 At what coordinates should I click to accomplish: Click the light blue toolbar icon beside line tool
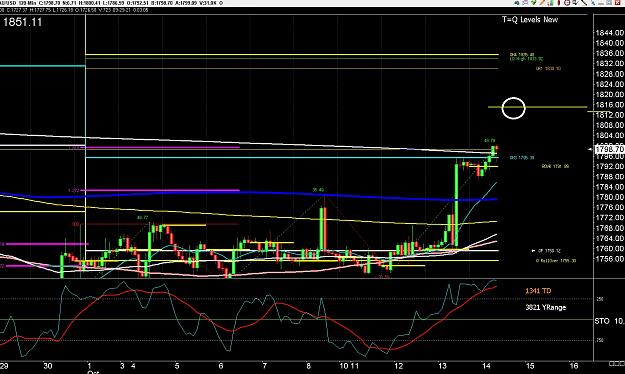click(593, 2)
